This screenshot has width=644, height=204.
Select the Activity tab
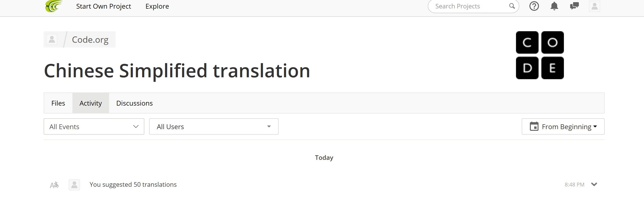(90, 103)
